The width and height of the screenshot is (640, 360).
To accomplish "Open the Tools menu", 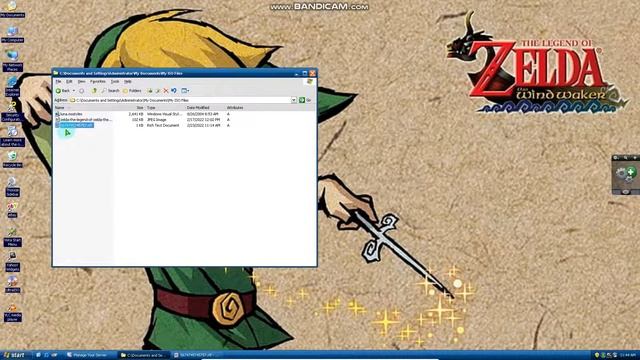I will pos(115,82).
